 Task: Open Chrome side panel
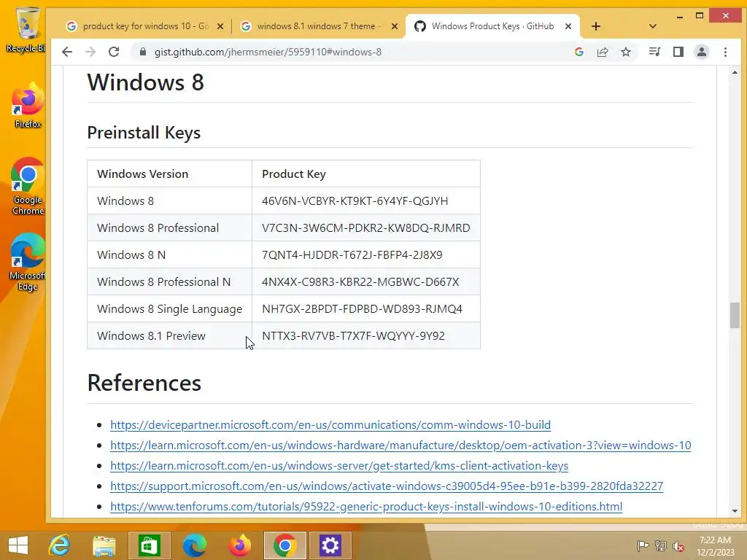point(678,52)
